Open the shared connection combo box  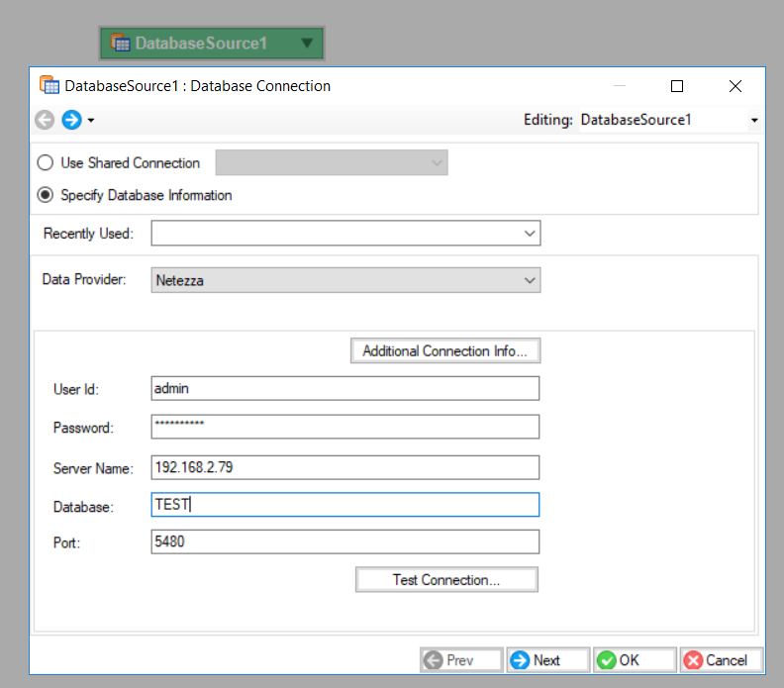[332, 163]
